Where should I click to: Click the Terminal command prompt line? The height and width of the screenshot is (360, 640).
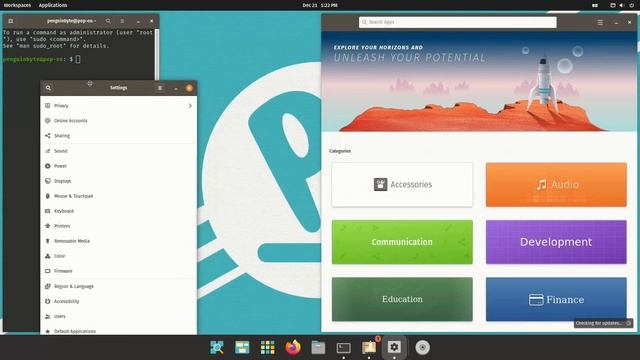(x=42, y=59)
